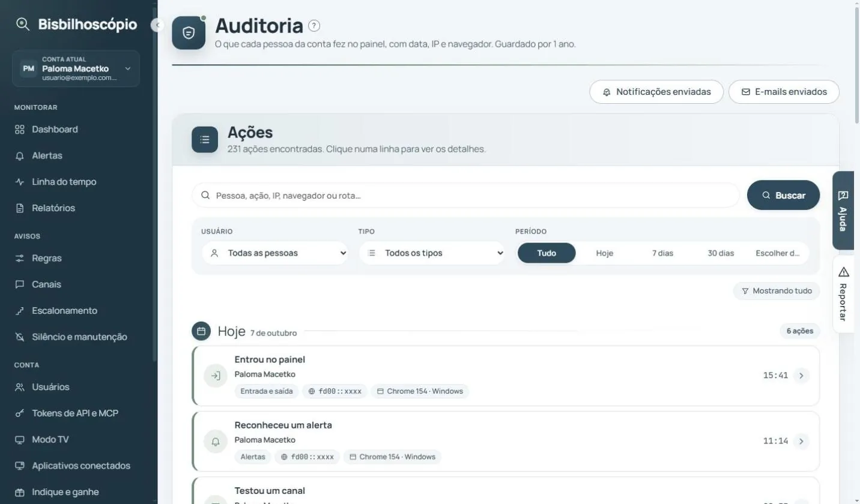Expand details of Entrou no painel row

[801, 376]
